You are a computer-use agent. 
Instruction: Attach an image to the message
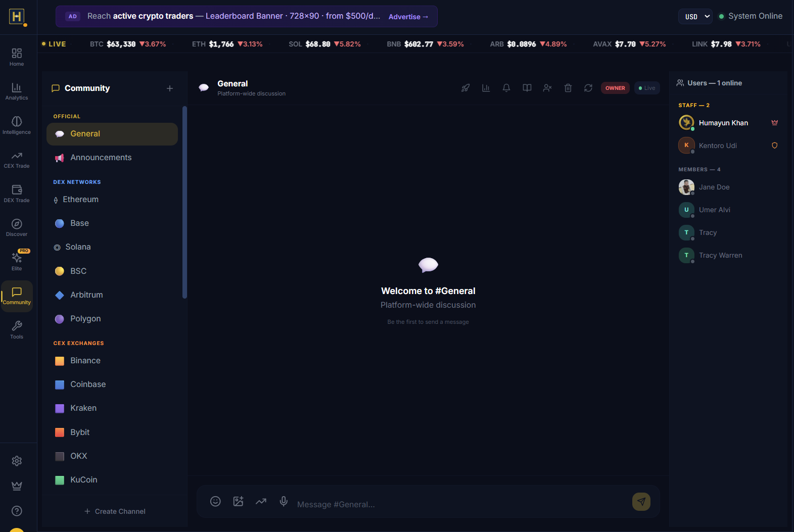(x=238, y=501)
